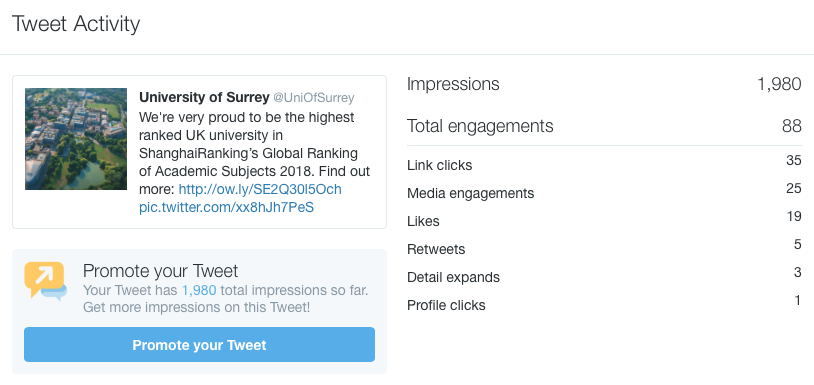The height and width of the screenshot is (385, 814).
Task: Select the Total engagements row
Action: pyautogui.click(x=604, y=126)
